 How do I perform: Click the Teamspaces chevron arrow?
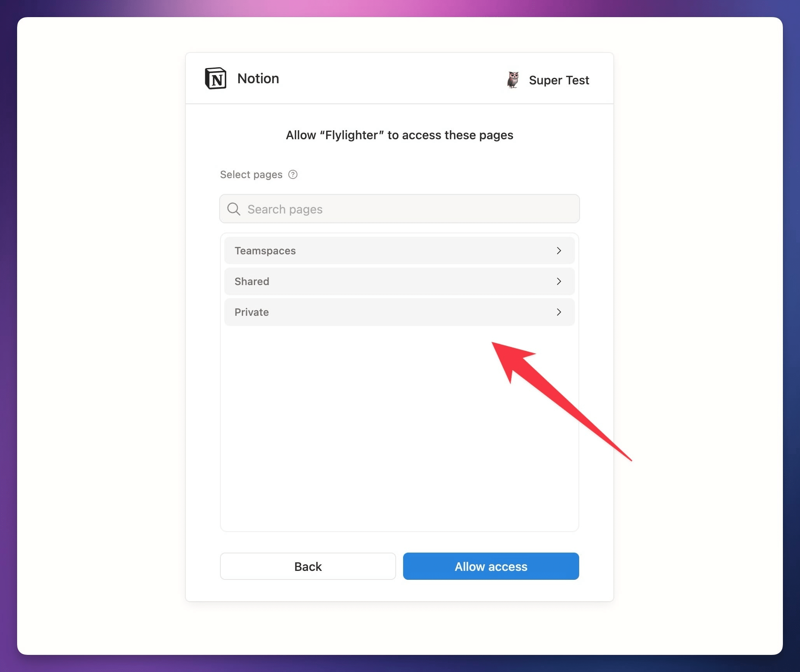click(x=559, y=251)
